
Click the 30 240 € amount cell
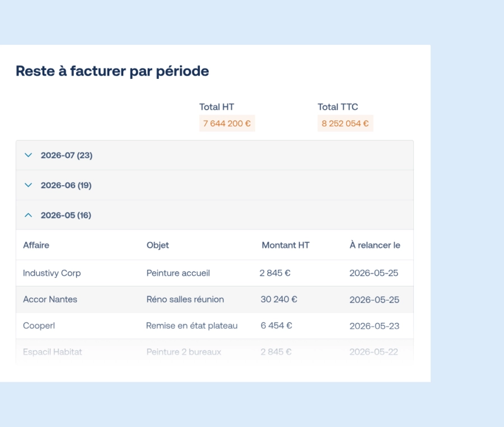278,299
